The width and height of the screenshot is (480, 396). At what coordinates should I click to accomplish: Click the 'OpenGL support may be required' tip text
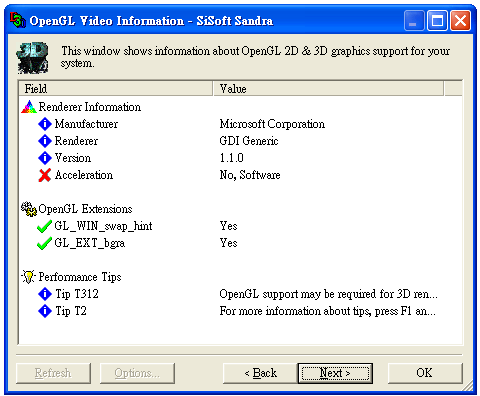[328, 294]
